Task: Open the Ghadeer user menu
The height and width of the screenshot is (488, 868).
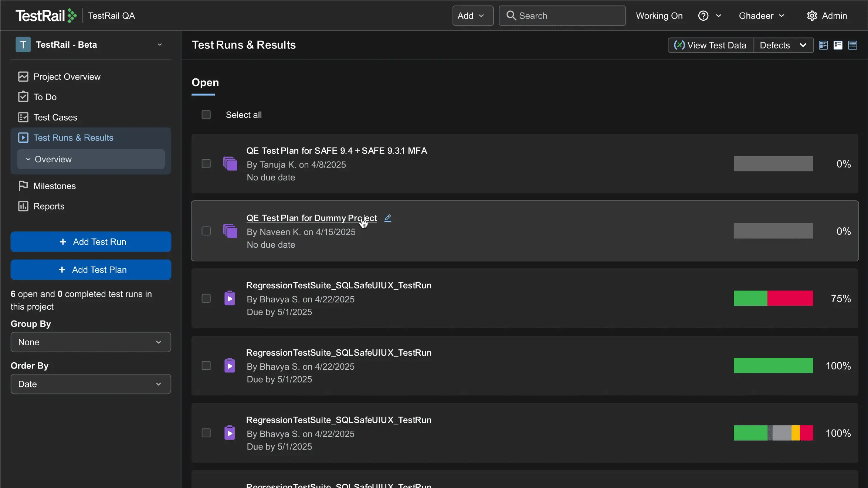Action: coord(762,16)
